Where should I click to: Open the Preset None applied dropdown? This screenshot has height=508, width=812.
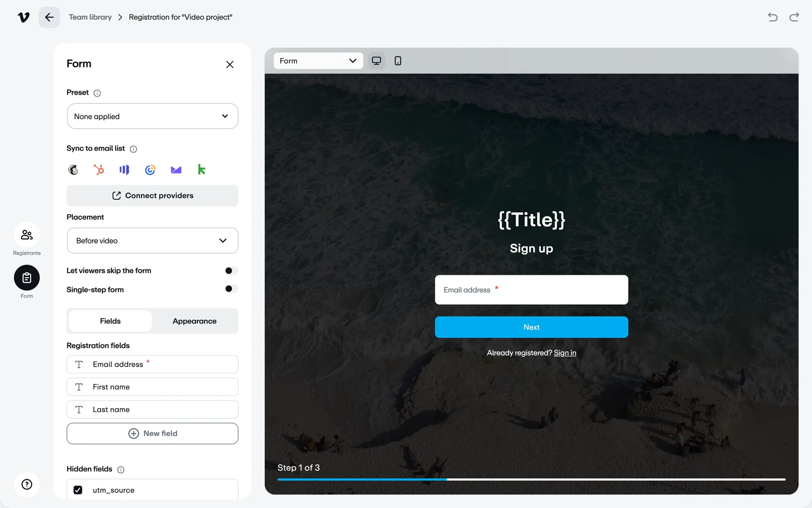152,116
